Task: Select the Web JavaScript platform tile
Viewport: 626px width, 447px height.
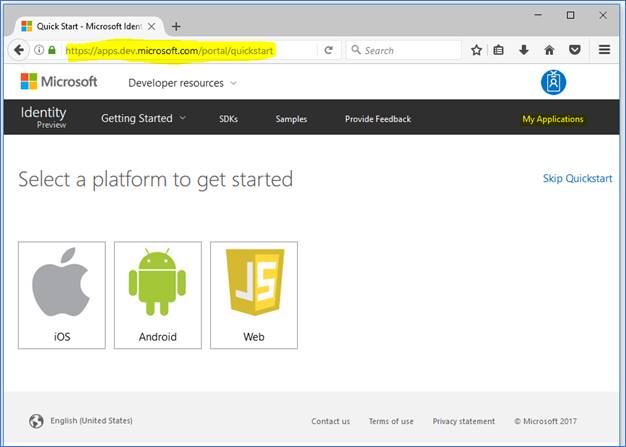Action: coord(254,295)
